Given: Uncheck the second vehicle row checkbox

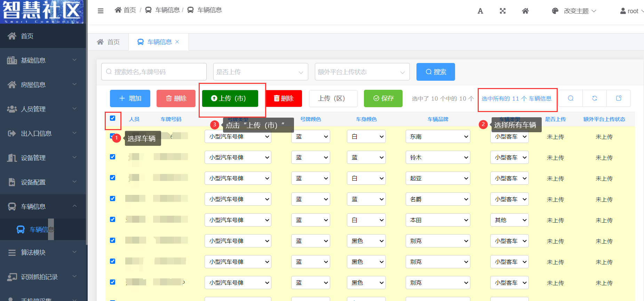Looking at the screenshot, I should pos(113,157).
